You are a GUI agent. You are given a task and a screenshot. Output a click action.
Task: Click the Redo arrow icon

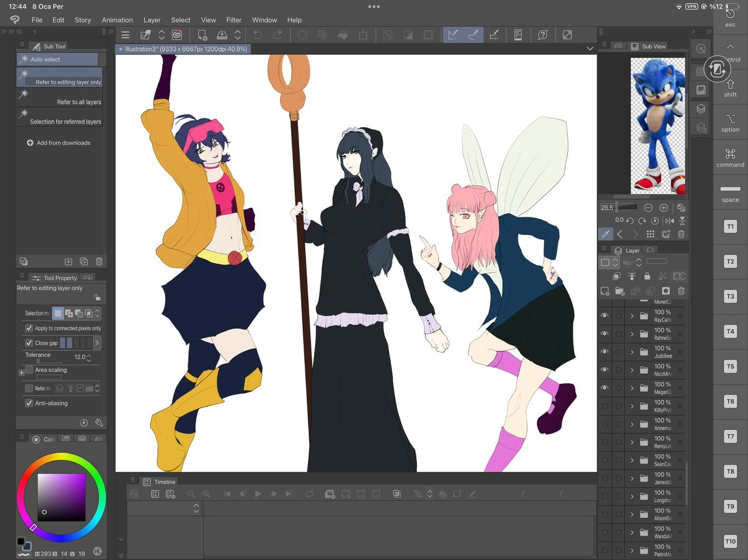(x=278, y=36)
